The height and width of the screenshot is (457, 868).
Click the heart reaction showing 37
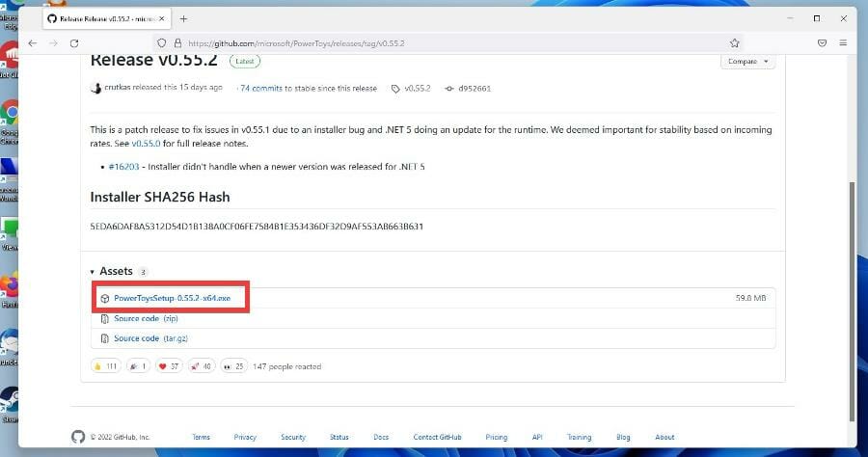(168, 366)
